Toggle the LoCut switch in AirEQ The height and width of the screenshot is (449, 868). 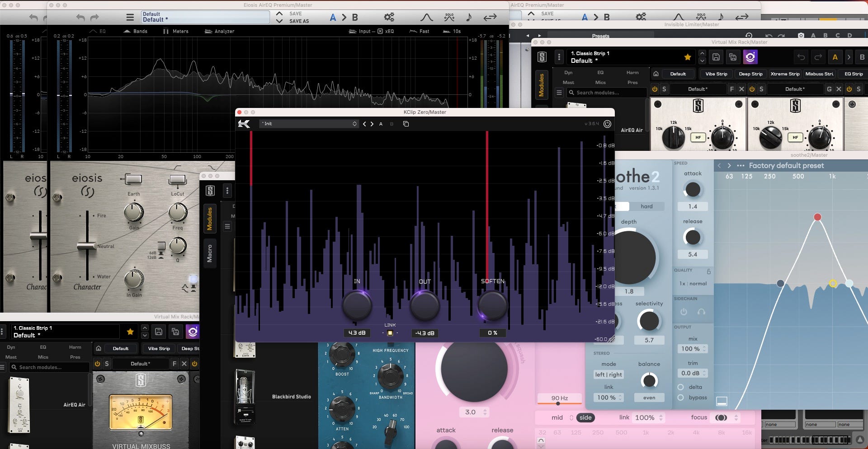177,180
